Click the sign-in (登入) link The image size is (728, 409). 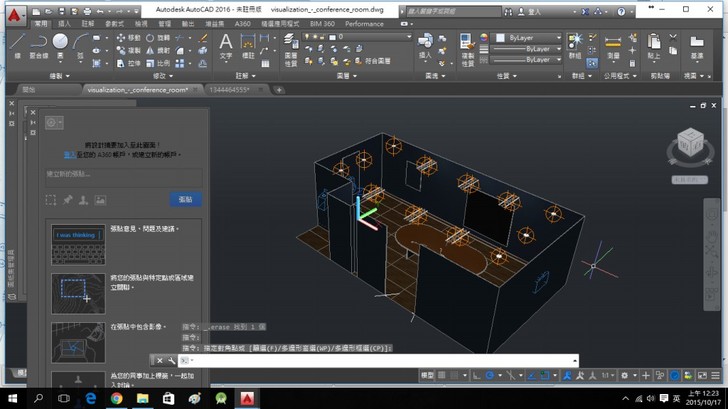(70, 155)
